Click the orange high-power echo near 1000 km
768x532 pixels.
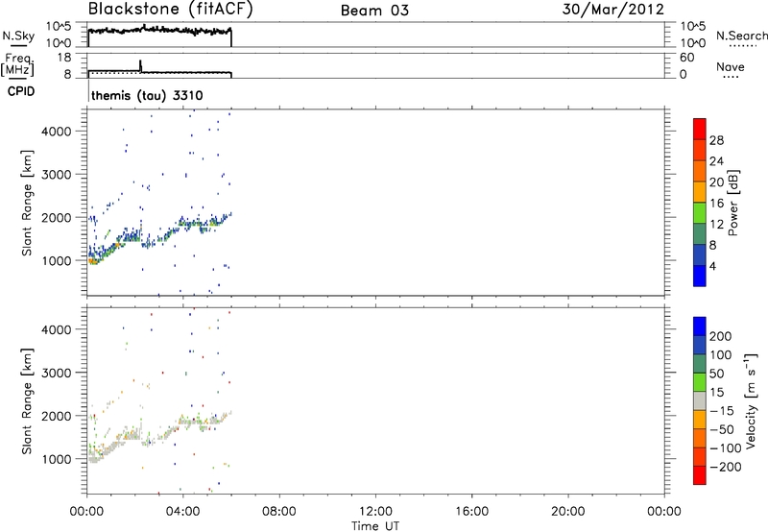click(x=93, y=261)
